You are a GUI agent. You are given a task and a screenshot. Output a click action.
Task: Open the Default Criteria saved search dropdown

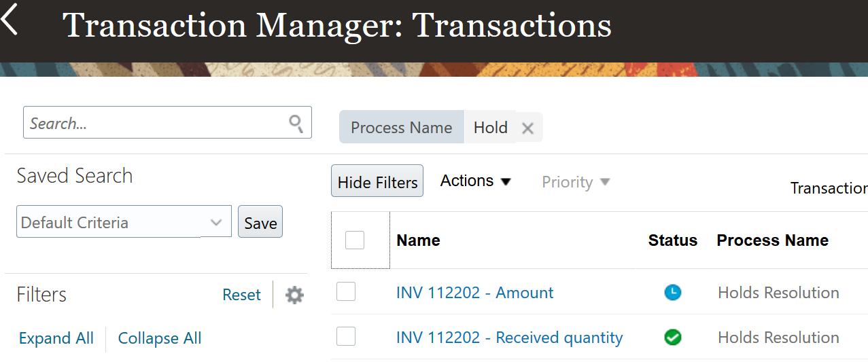[x=216, y=223]
